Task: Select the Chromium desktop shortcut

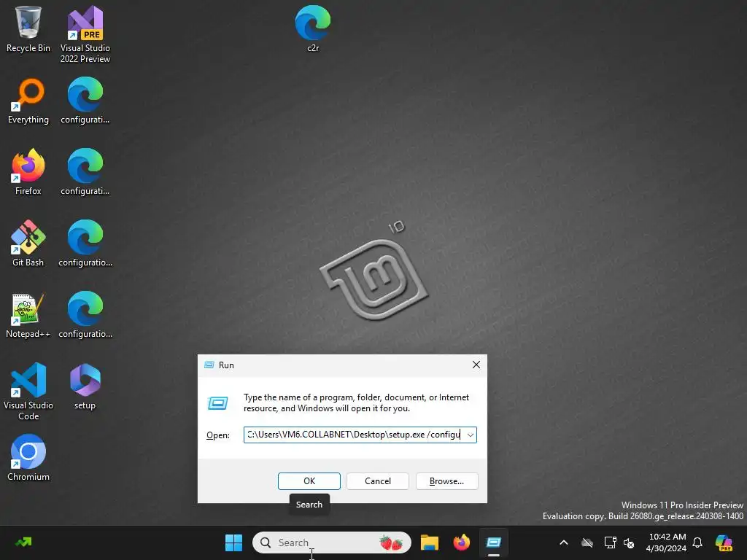Action: [x=28, y=458]
